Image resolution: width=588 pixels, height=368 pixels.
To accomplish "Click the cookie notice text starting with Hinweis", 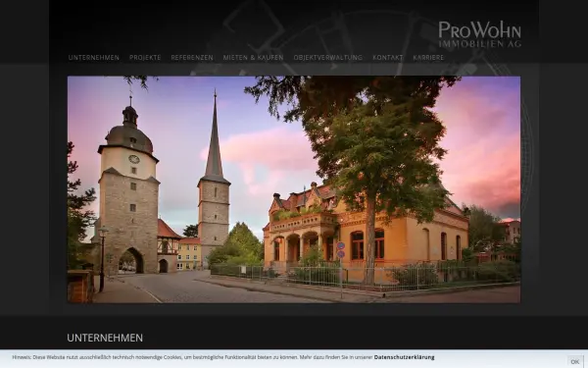I will (x=193, y=357).
